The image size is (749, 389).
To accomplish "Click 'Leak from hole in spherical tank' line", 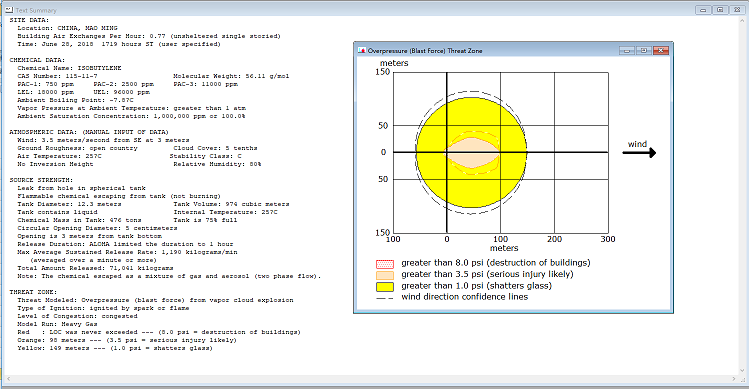I will 81,188.
